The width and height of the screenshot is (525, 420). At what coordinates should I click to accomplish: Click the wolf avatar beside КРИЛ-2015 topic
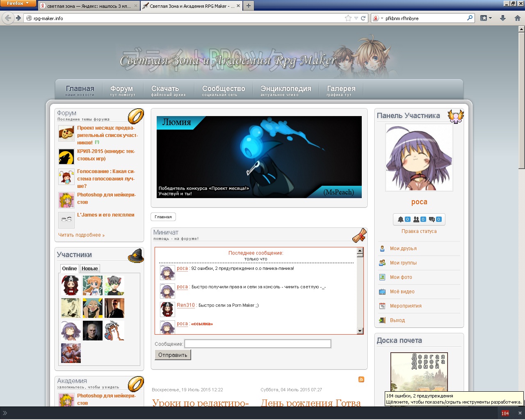[66, 157]
